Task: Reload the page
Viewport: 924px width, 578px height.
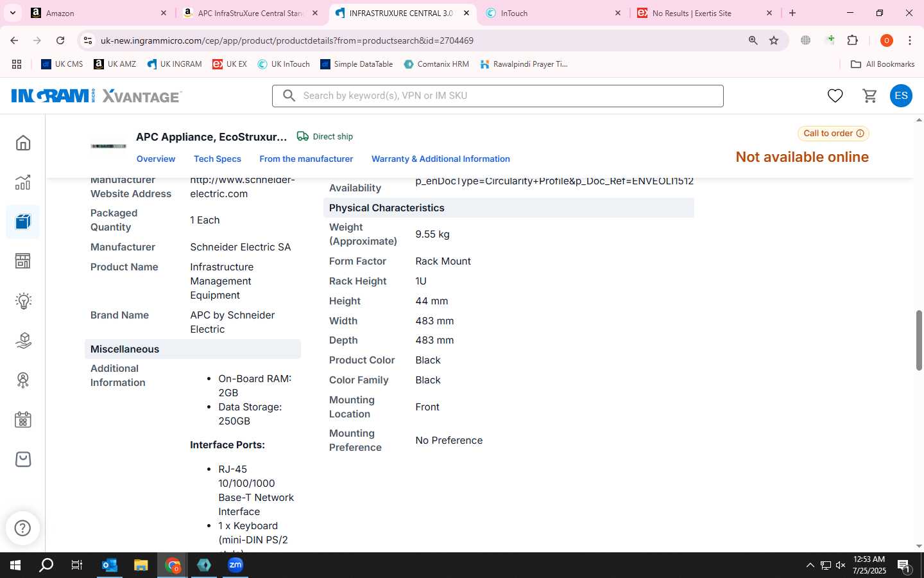Action: pyautogui.click(x=60, y=40)
